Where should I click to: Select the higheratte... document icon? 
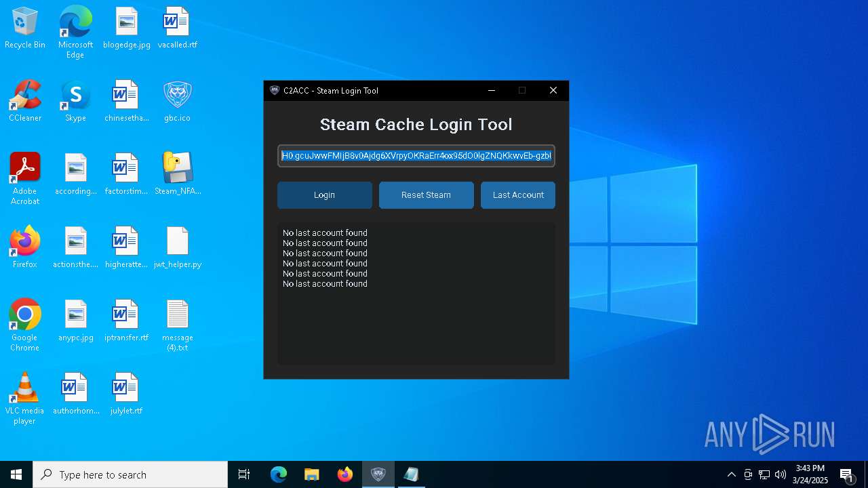pos(127,248)
